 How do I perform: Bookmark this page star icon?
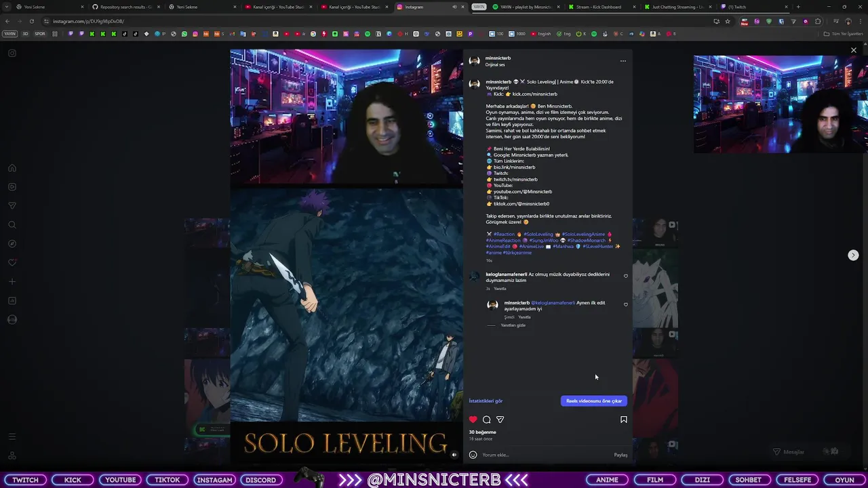click(x=728, y=21)
